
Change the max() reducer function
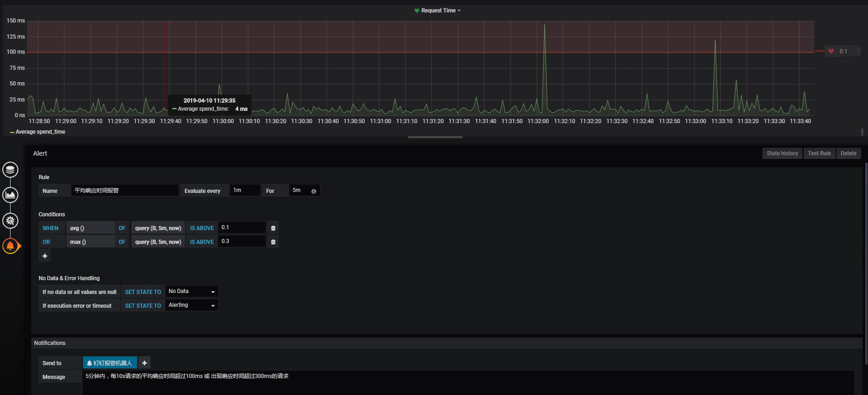90,242
